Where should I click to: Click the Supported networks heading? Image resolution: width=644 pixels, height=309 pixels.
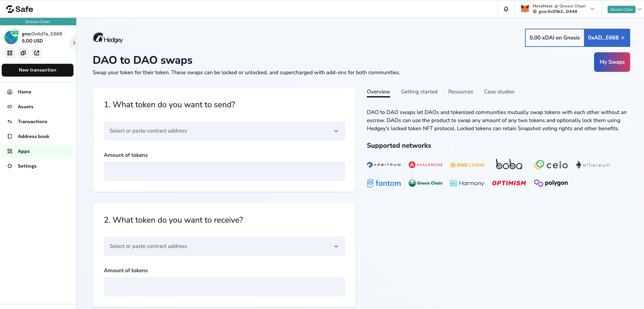pyautogui.click(x=399, y=146)
